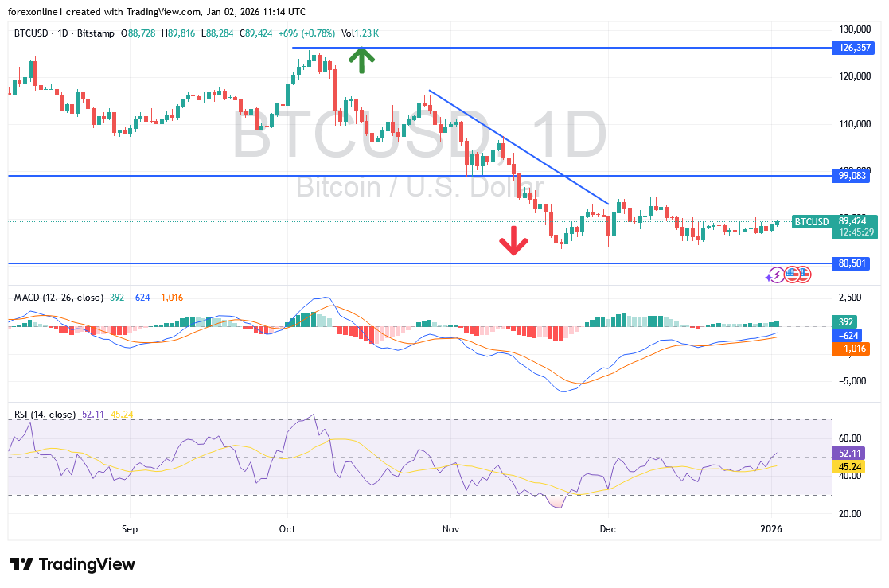Click the yellow 45.24 RSI value label

[848, 467]
